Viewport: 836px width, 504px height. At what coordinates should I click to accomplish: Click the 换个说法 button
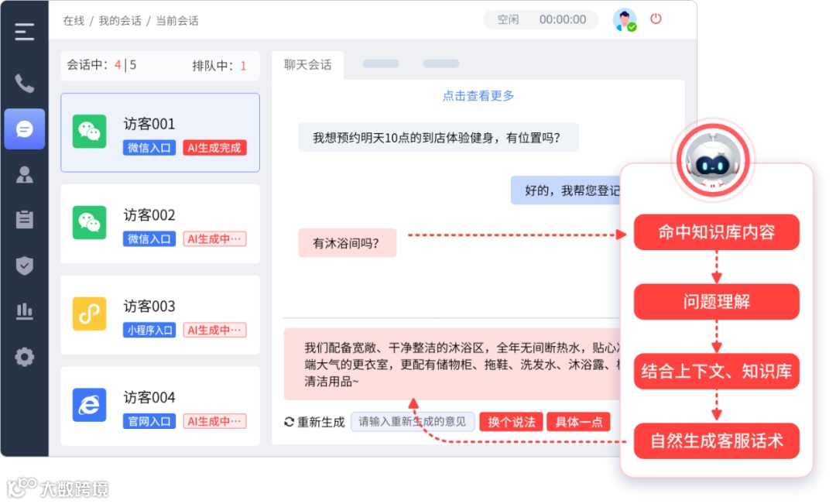pyautogui.click(x=511, y=422)
